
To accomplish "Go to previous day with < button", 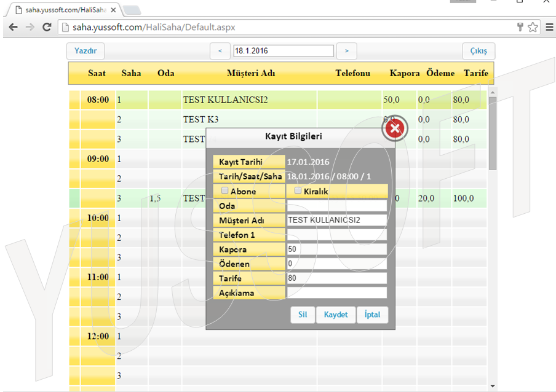I will click(220, 51).
